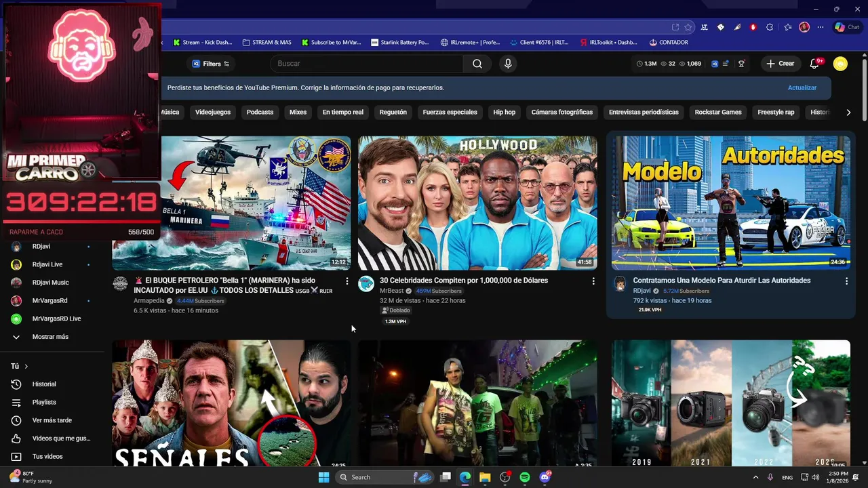Show next category chips arrow
Screen dimensions: 868x488
848,113
